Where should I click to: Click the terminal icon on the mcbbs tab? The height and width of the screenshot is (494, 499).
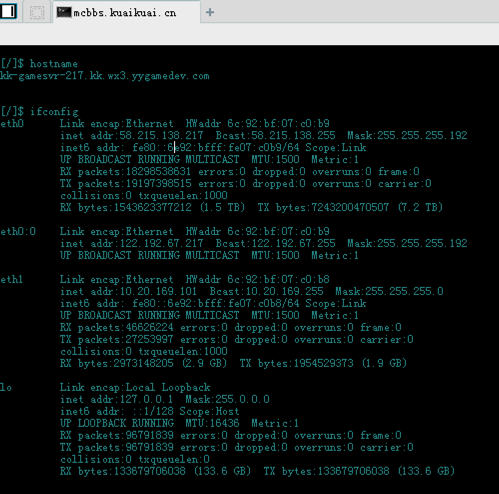point(64,12)
